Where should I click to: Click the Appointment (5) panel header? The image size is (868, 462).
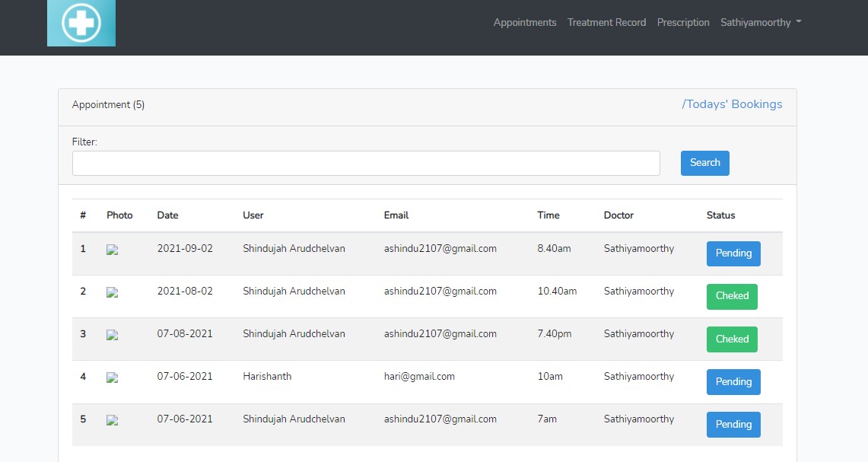point(109,104)
